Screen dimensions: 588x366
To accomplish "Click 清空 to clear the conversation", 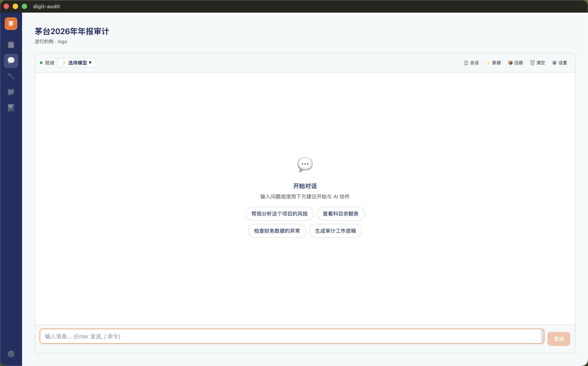I will pyautogui.click(x=537, y=63).
